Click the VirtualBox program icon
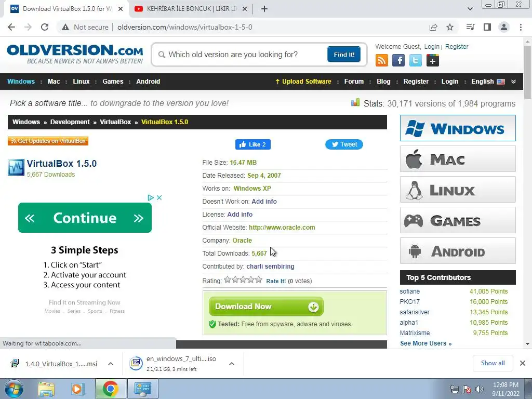The height and width of the screenshot is (399, 532). tap(16, 167)
